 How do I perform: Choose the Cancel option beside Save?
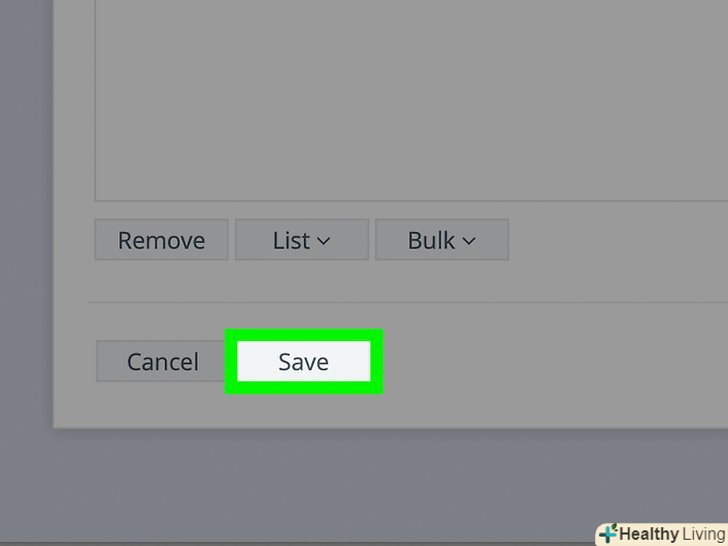pyautogui.click(x=162, y=361)
